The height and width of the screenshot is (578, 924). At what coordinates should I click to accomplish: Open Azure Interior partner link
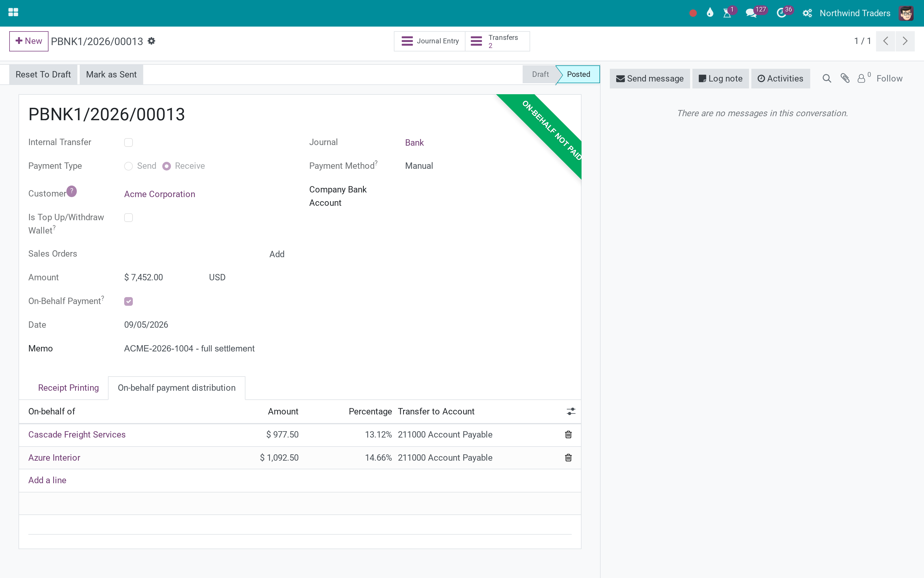click(54, 457)
